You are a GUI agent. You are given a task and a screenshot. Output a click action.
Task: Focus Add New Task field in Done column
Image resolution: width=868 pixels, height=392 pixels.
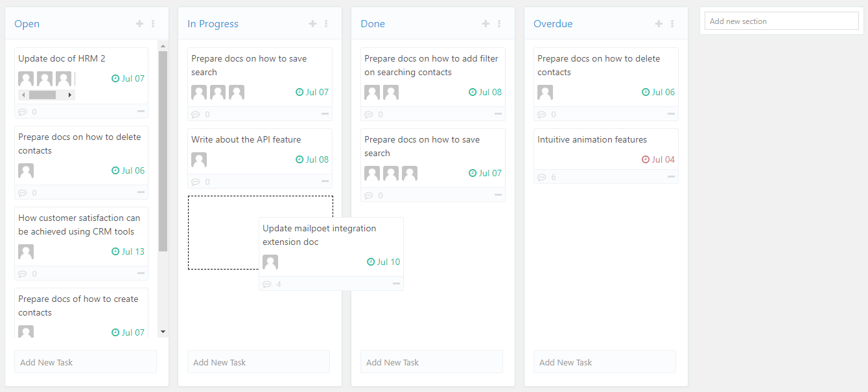432,362
